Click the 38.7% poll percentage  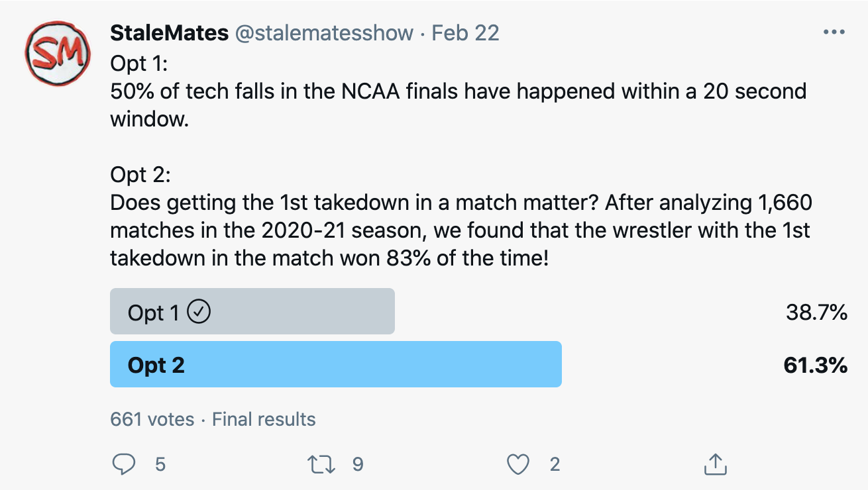pyautogui.click(x=816, y=312)
